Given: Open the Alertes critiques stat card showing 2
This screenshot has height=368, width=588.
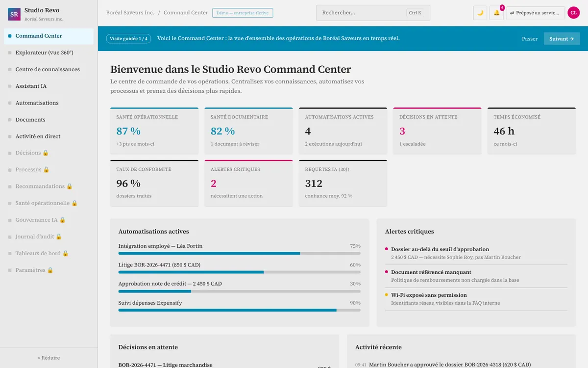Looking at the screenshot, I should 249,183.
